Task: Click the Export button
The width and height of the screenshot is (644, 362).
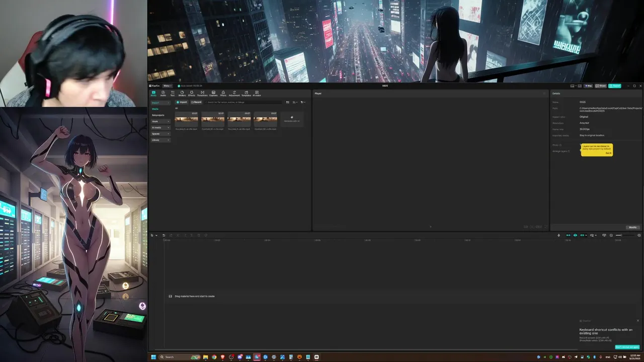Action: [615, 86]
